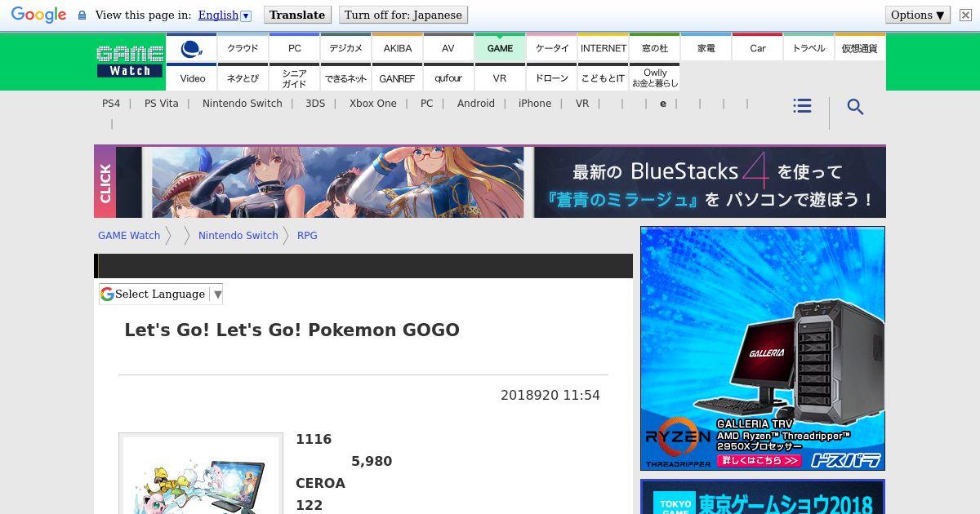Open the Video tab
The image size is (980, 514).
tap(191, 78)
